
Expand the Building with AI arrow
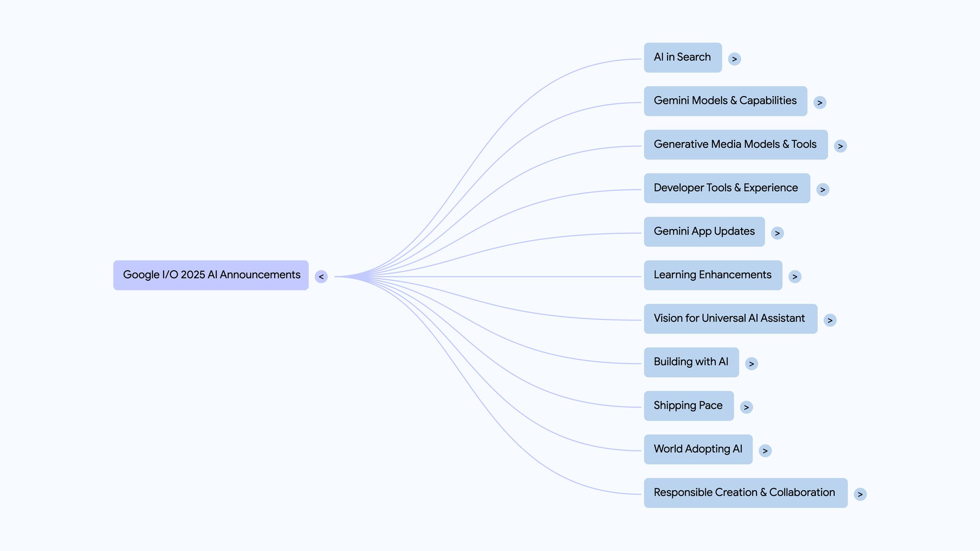pyautogui.click(x=751, y=364)
